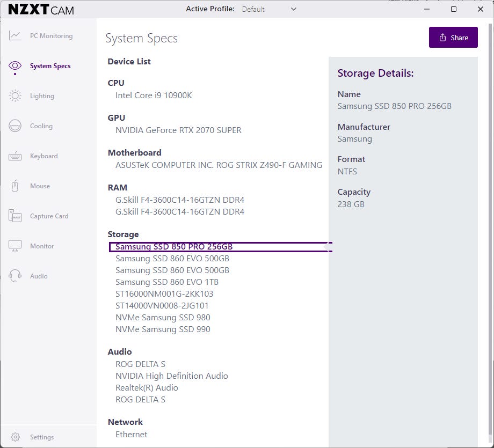Click the Audio headset icon
Image resolution: width=494 pixels, height=448 pixels.
click(x=15, y=276)
